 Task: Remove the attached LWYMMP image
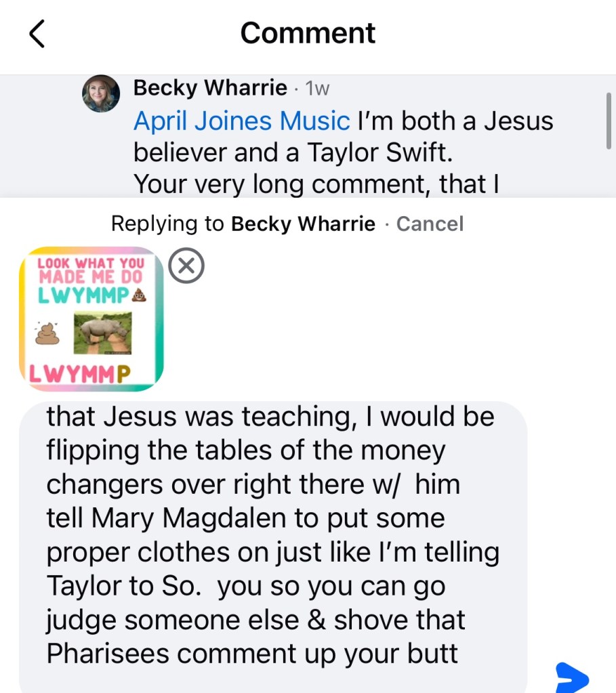(186, 267)
